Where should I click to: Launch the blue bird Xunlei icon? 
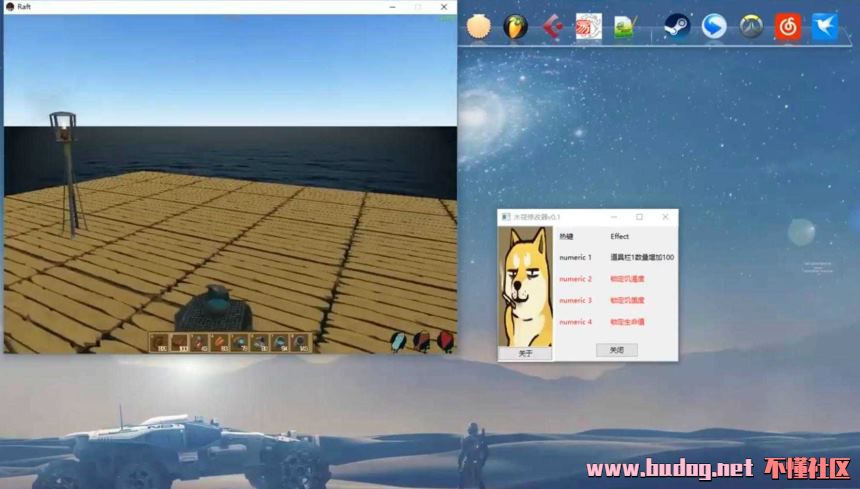click(825, 27)
